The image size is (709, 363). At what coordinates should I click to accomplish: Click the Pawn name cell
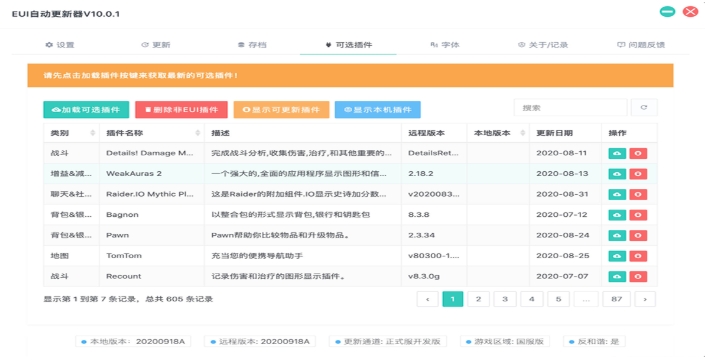pyautogui.click(x=151, y=235)
